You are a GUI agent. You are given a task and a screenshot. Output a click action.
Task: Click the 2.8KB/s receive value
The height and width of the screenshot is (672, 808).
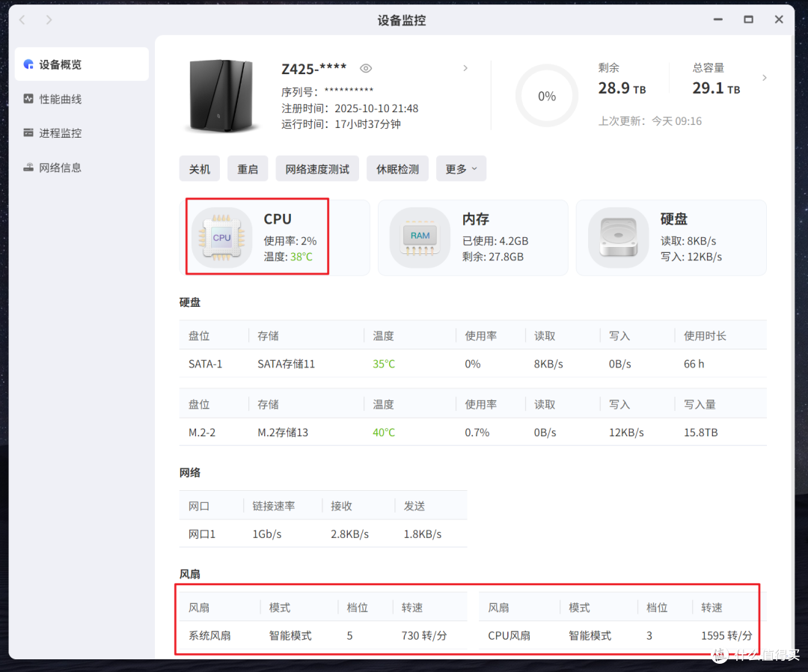[x=350, y=534]
